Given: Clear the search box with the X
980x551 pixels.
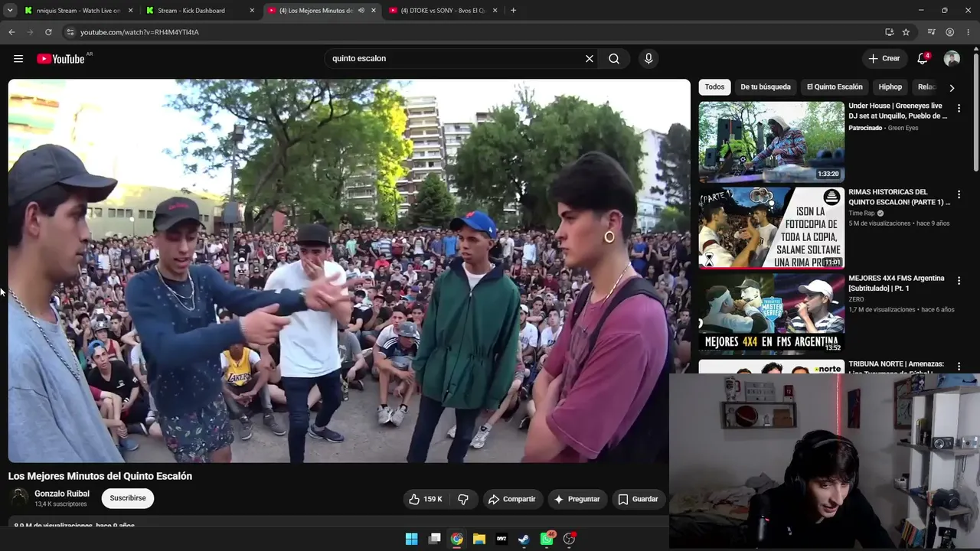Looking at the screenshot, I should pyautogui.click(x=590, y=59).
